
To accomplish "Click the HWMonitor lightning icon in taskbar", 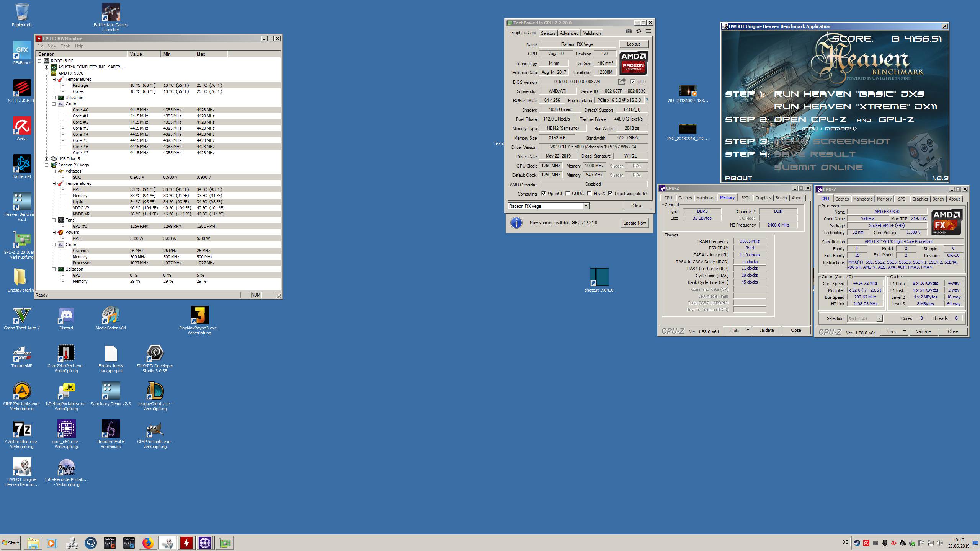I will tap(186, 543).
